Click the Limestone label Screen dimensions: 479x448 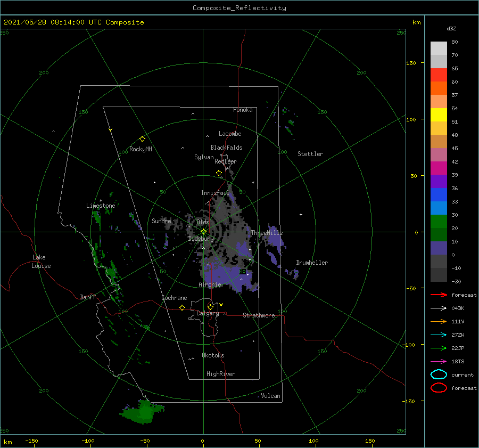(x=101, y=206)
